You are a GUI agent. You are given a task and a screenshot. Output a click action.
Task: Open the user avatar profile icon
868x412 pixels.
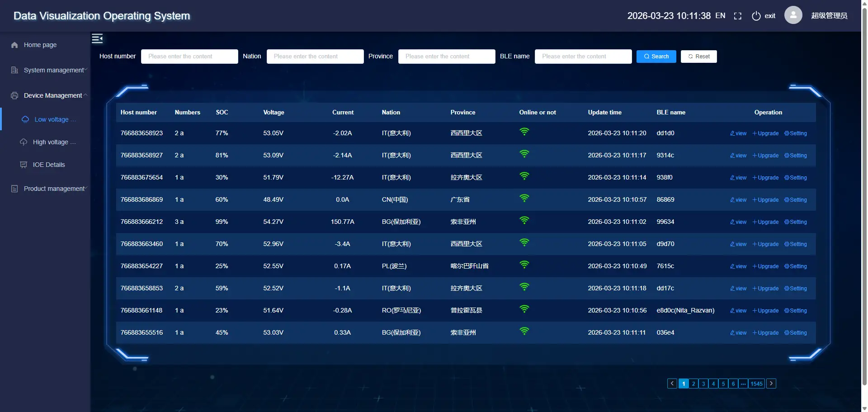tap(793, 15)
